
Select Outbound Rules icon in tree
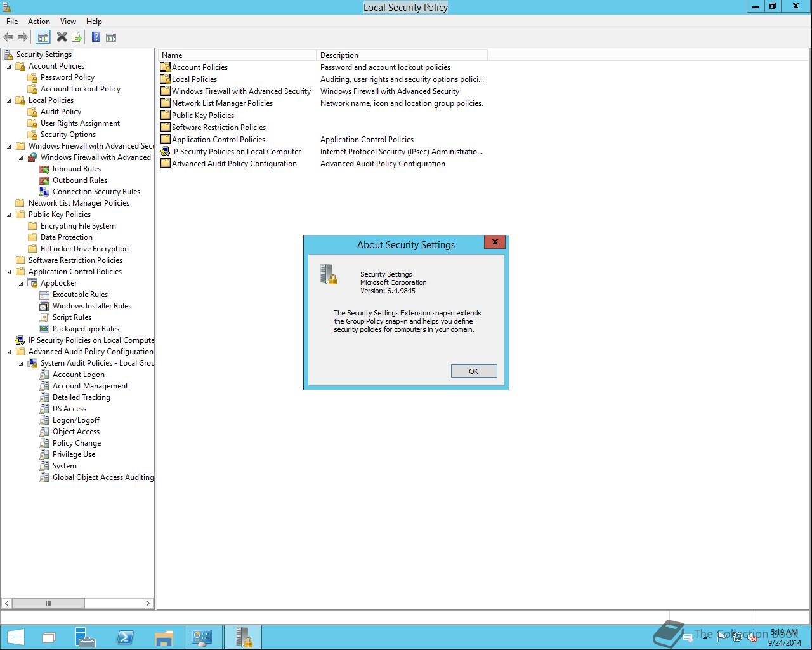(x=44, y=180)
